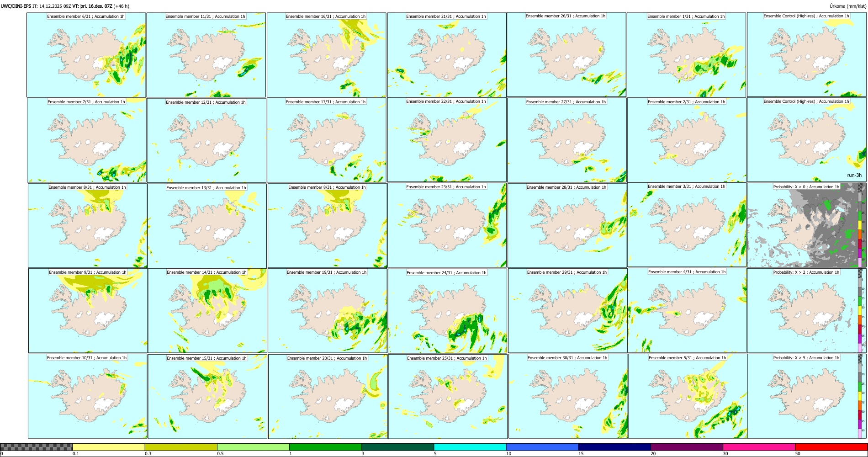Viewport: 868px width, 457px height.
Task: Open the Ensemble member 13/31 map panel
Action: pyautogui.click(x=207, y=226)
